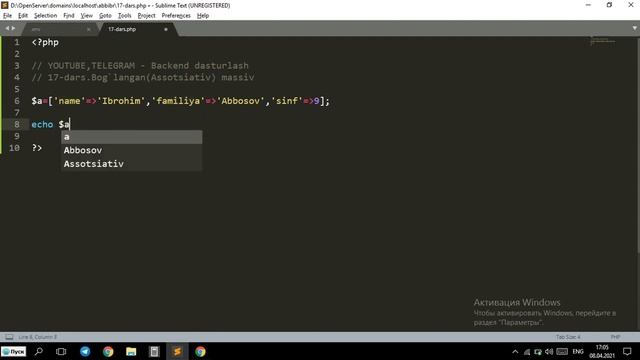
Task: Click the 17-dars comment on line 4
Action: coord(143,78)
